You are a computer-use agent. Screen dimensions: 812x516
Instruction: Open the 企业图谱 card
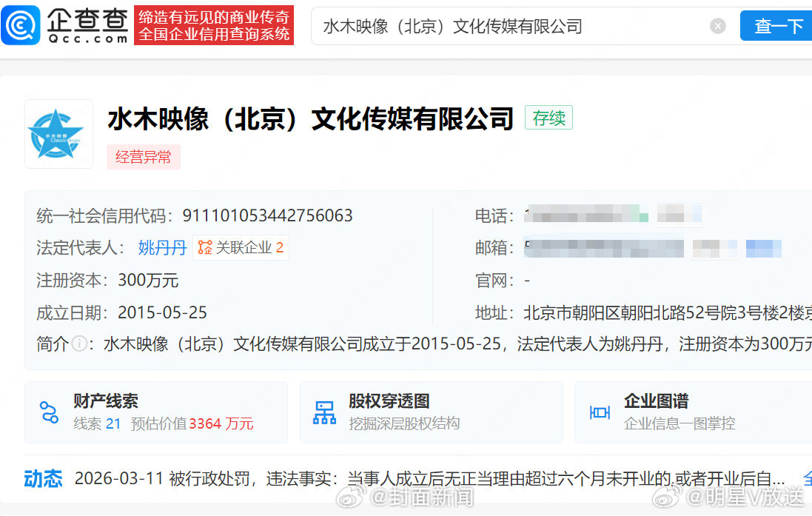pos(694,412)
